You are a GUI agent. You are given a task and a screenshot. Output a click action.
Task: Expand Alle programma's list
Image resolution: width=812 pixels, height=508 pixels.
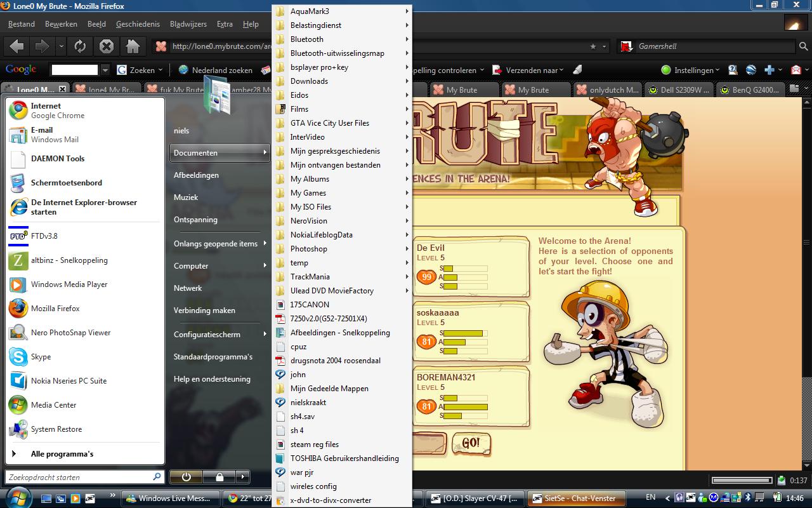(x=62, y=454)
